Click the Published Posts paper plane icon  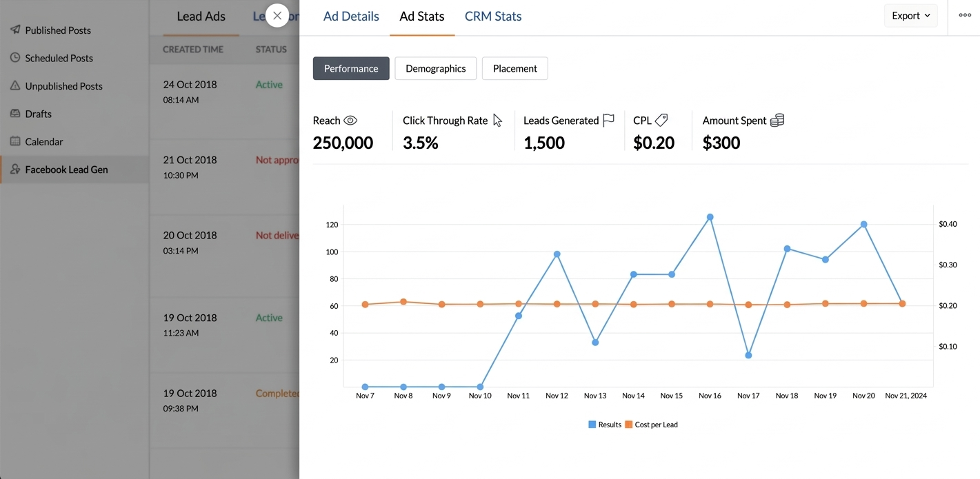pyautogui.click(x=15, y=30)
